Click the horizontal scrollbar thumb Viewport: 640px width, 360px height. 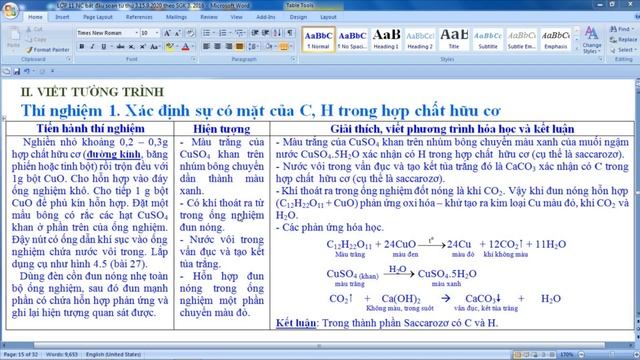pyautogui.click(x=319, y=345)
